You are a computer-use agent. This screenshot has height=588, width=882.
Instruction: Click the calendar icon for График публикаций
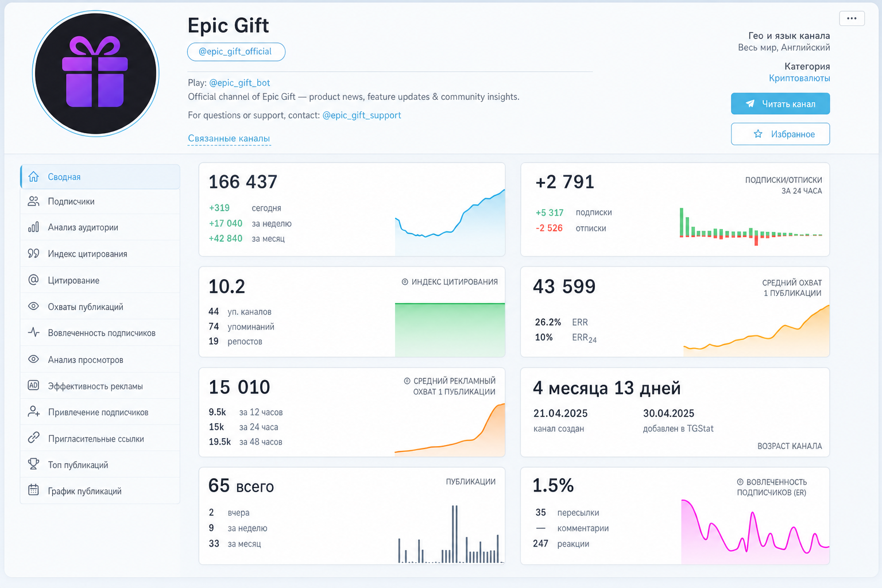[33, 491]
